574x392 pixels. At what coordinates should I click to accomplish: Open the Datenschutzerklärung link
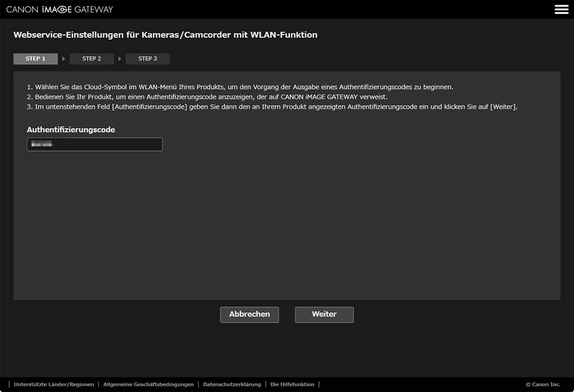pyautogui.click(x=232, y=385)
